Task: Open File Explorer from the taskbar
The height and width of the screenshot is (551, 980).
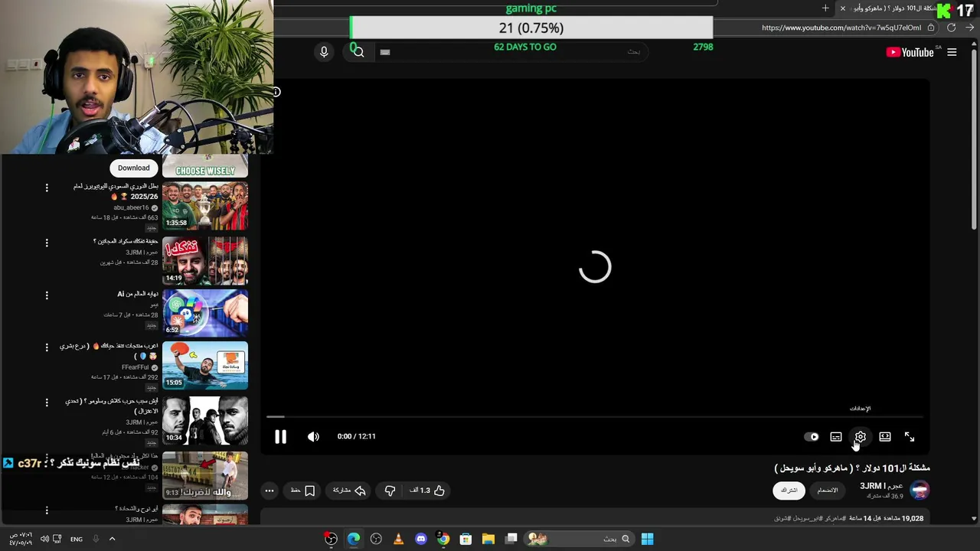Action: coord(488,539)
